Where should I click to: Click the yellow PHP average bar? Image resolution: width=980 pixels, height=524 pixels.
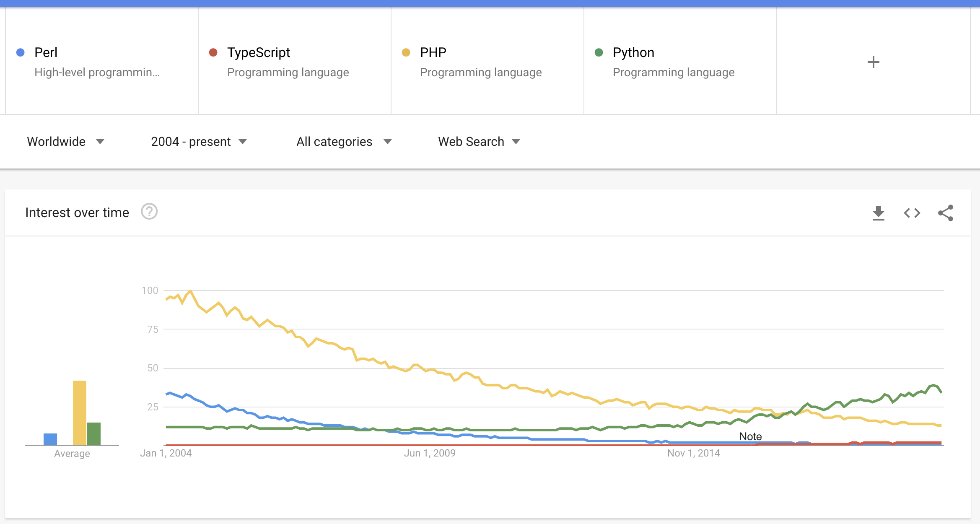(x=80, y=413)
